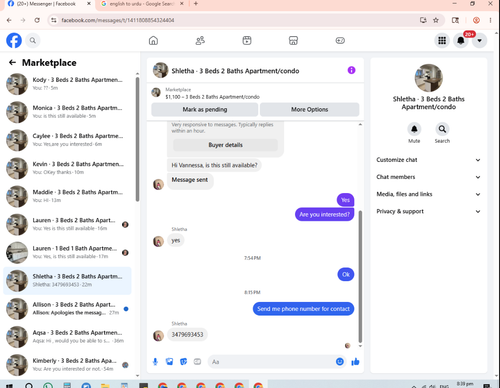Viewport: 500px width, 388px height.
Task: Click Shletha profile picture in right panel
Action: [429, 78]
